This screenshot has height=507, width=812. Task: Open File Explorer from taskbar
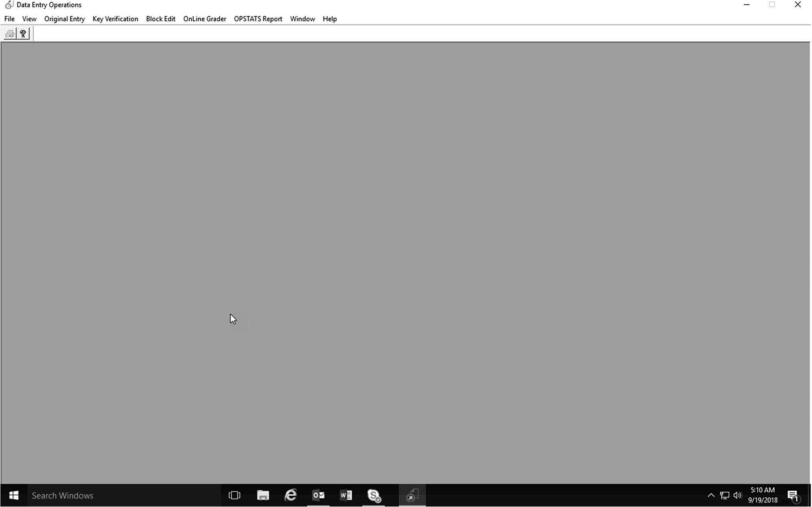pyautogui.click(x=263, y=495)
